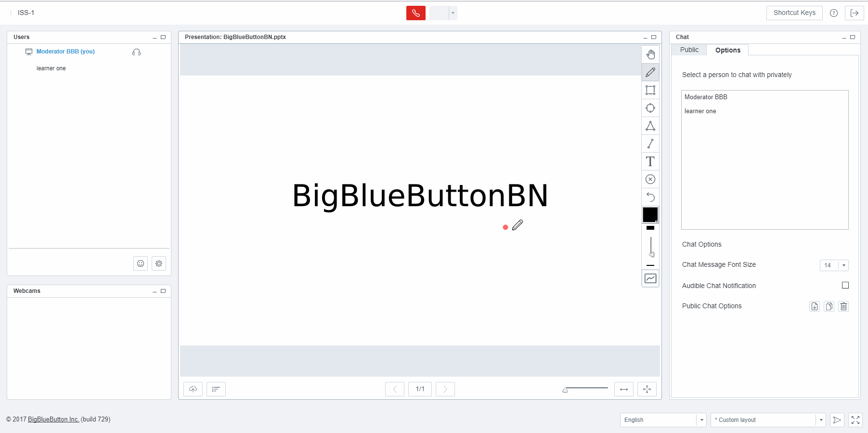Enable Audible Chat Notification checkbox

845,285
